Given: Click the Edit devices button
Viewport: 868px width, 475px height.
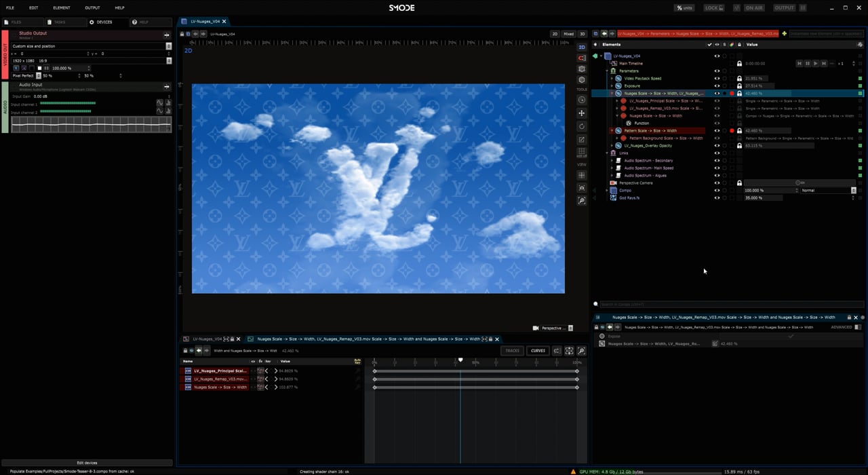Looking at the screenshot, I should [87, 463].
